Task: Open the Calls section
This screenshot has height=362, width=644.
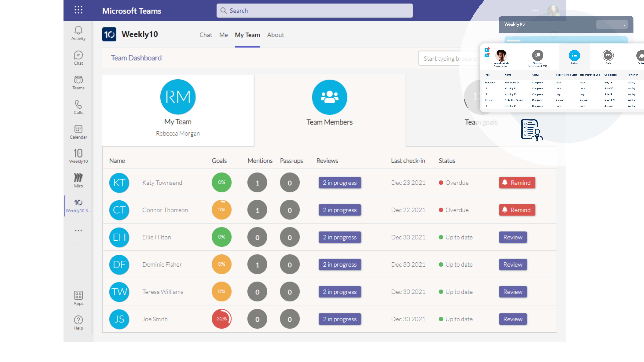Action: pyautogui.click(x=78, y=107)
